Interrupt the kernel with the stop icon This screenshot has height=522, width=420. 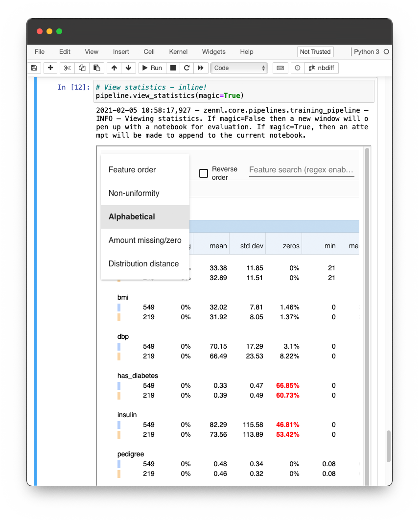[173, 68]
